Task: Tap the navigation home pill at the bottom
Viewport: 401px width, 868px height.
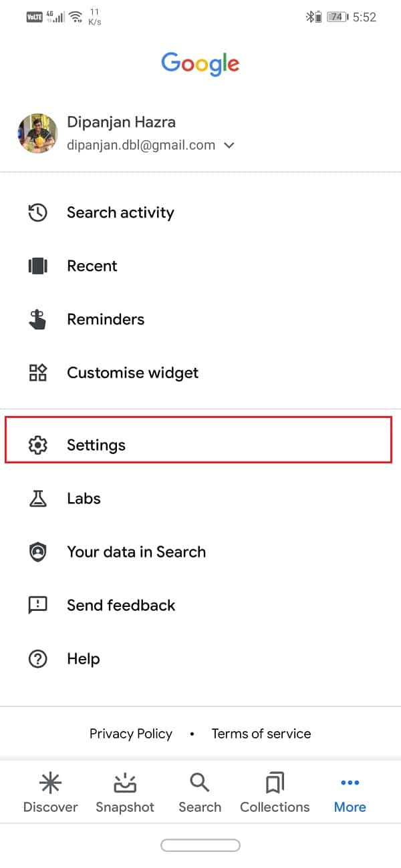Action: [200, 845]
